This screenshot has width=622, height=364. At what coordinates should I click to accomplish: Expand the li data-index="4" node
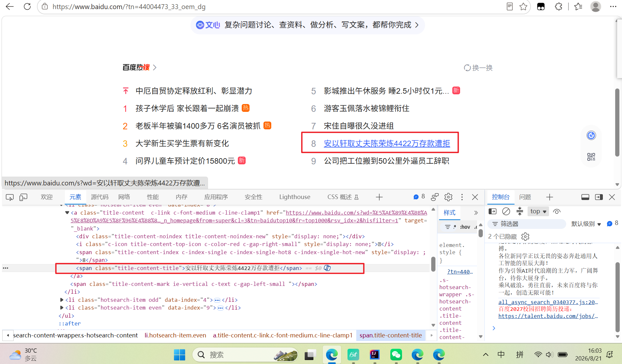point(62,300)
